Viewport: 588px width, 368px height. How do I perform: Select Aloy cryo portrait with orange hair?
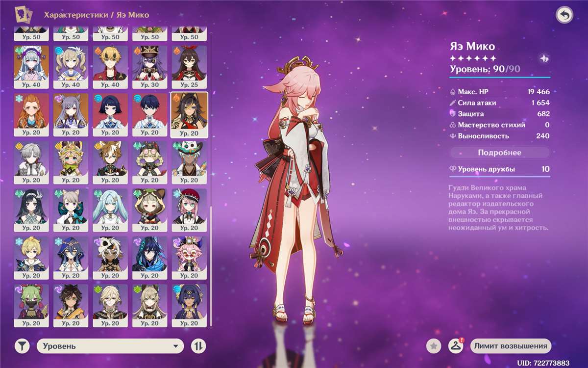coord(32,115)
